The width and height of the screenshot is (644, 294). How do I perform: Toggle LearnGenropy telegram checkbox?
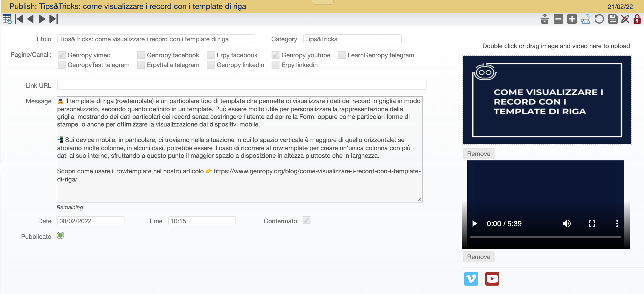342,55
